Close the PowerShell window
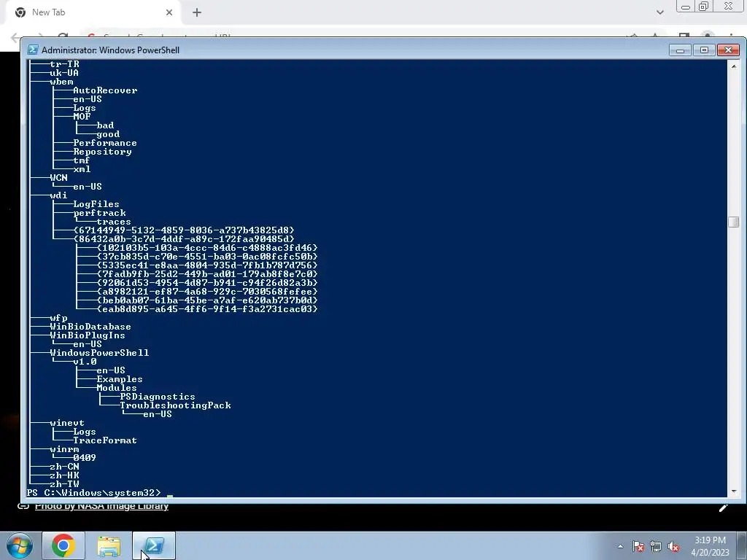The image size is (747, 560). click(729, 50)
